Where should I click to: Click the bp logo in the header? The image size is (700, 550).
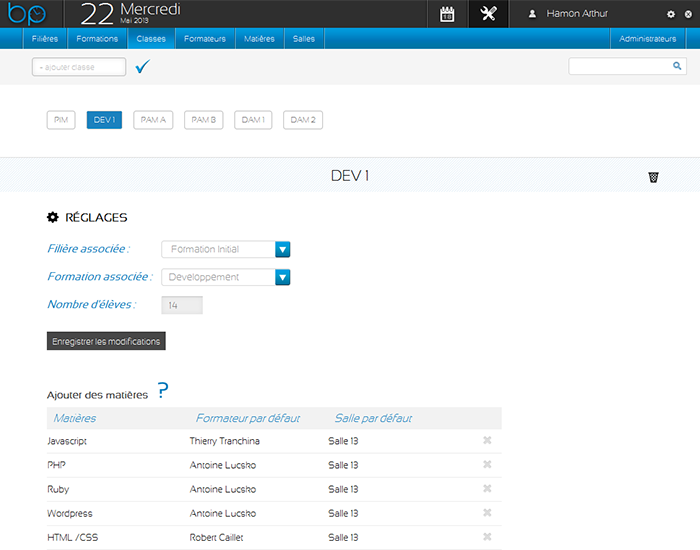coord(27,14)
